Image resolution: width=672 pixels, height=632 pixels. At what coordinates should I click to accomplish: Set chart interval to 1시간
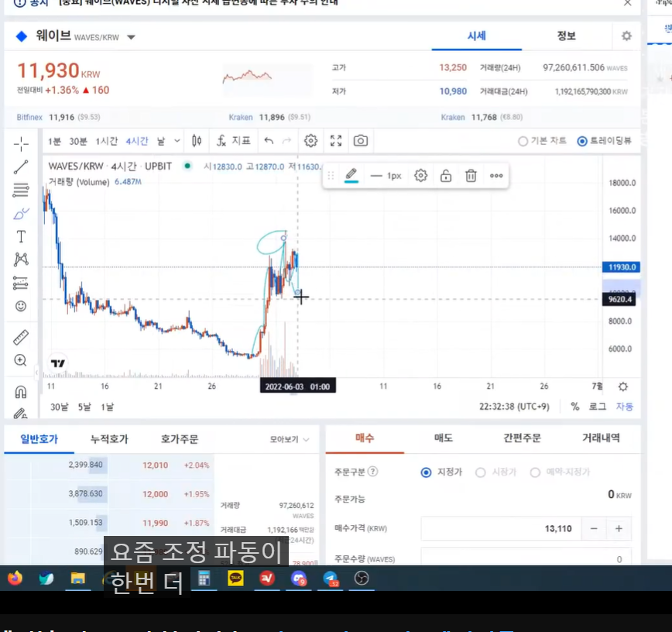[x=106, y=141]
